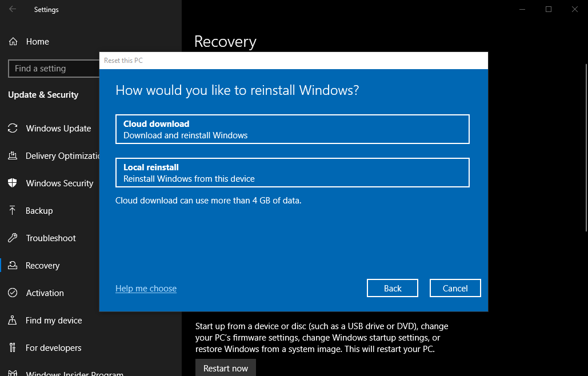The image size is (588, 376).
Task: Select the Delivery Optimization sidebar icon
Action: click(x=13, y=156)
